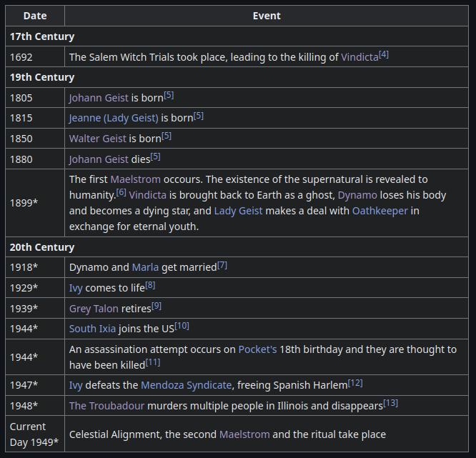Open the Walter Geist link
This screenshot has height=458, width=476.
(97, 139)
